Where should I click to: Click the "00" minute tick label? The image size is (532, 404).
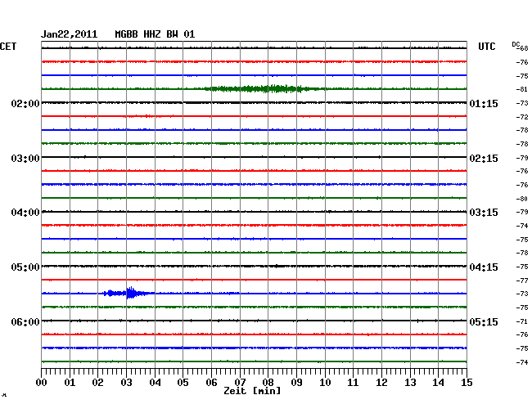tap(42, 383)
